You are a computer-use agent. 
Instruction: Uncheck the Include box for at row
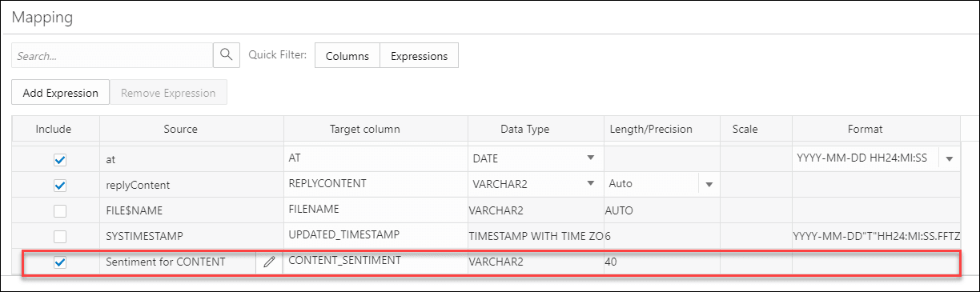(x=59, y=160)
